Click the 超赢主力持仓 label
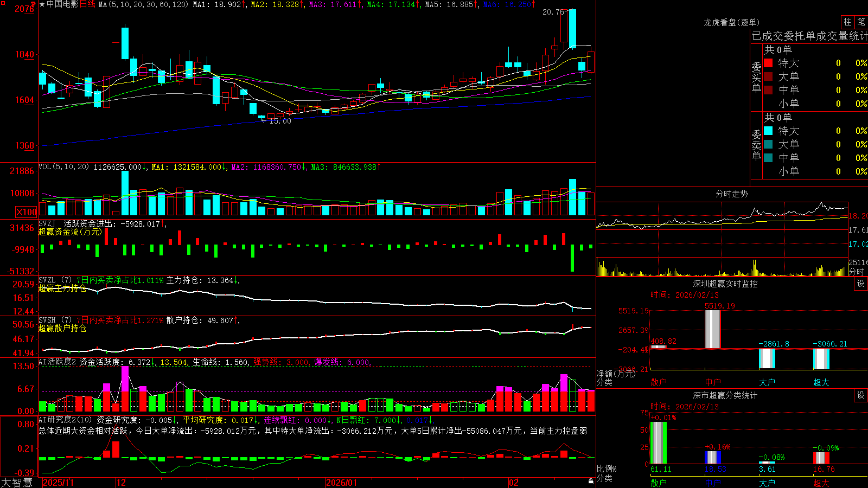This screenshot has height=488, width=868. coord(62,288)
